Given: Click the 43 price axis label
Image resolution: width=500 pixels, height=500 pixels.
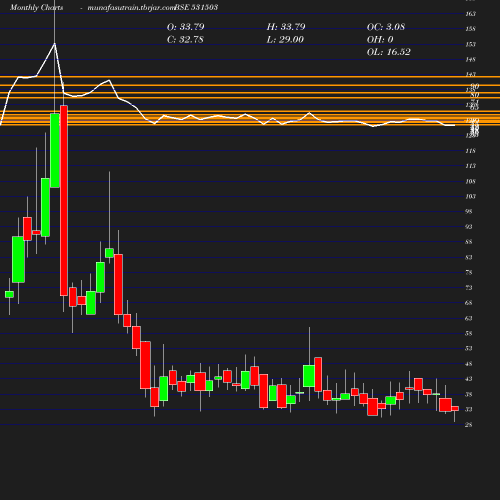Looking at the screenshot, I should tap(469, 379).
